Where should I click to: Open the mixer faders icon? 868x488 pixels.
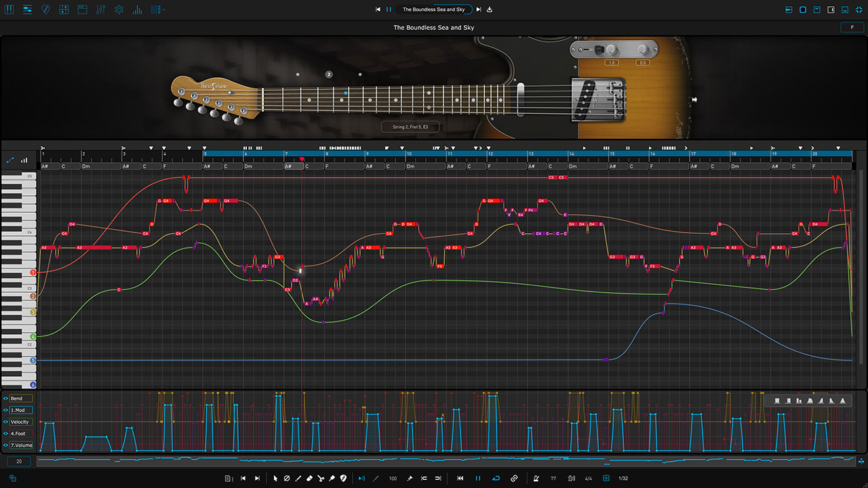click(x=101, y=9)
